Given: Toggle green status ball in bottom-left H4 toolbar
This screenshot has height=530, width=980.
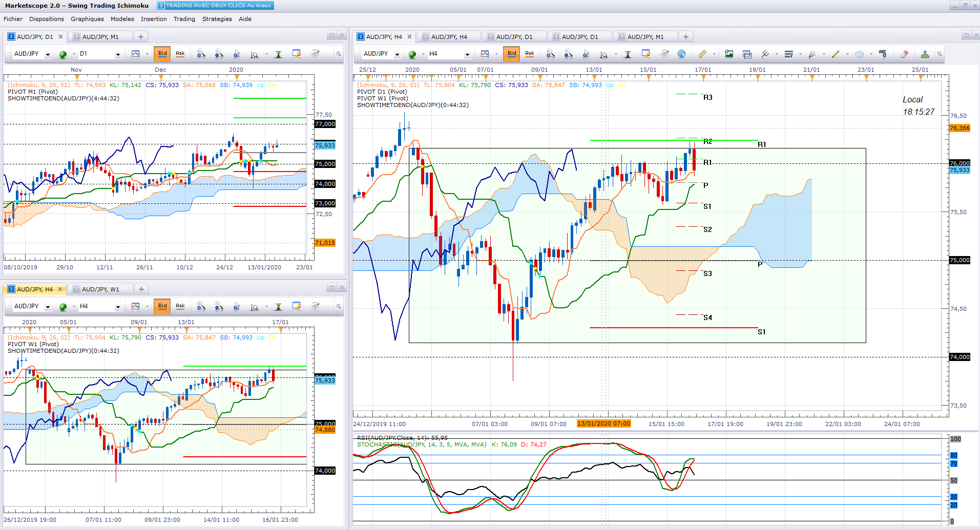Looking at the screenshot, I should [x=63, y=307].
